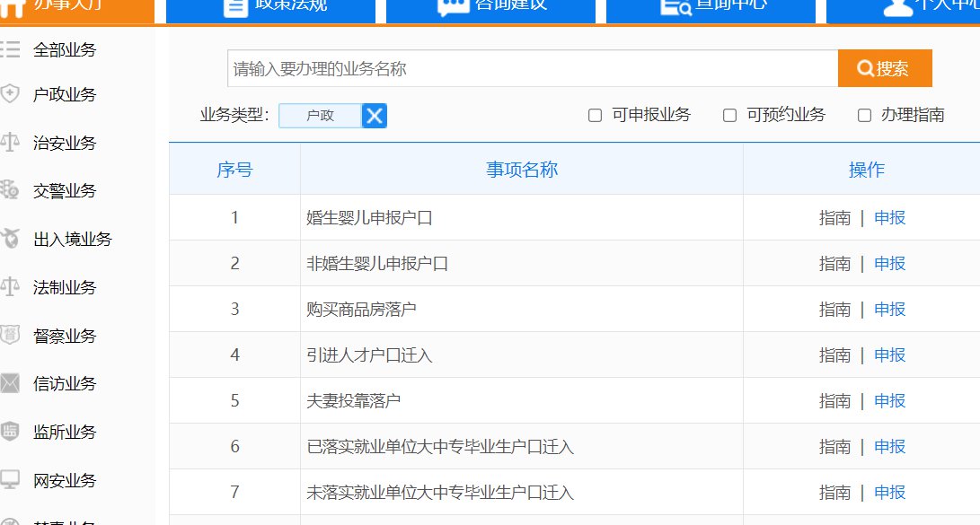This screenshot has height=525, width=980.
Task: Enable the 办理指南 checkbox
Action: (x=864, y=116)
